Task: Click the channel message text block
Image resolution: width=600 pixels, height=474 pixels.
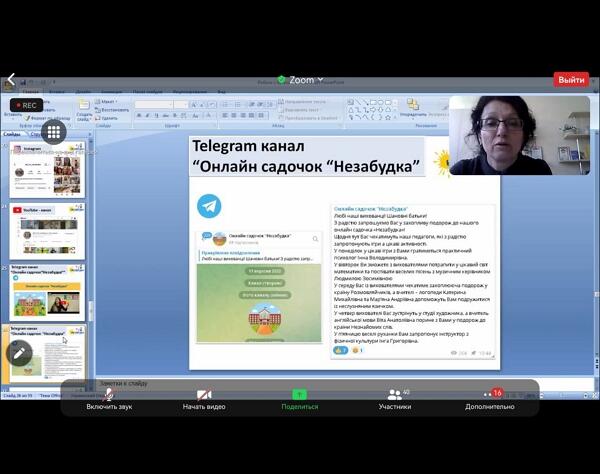Action: [413, 282]
